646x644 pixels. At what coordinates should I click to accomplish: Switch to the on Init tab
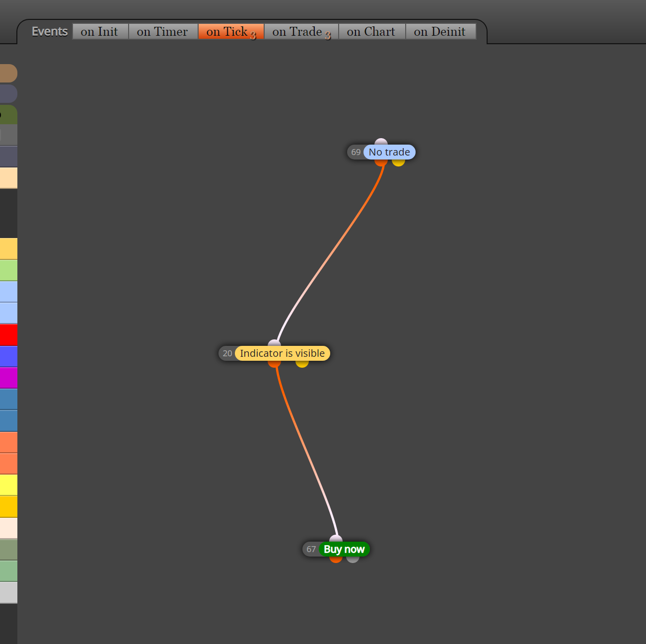(x=100, y=31)
